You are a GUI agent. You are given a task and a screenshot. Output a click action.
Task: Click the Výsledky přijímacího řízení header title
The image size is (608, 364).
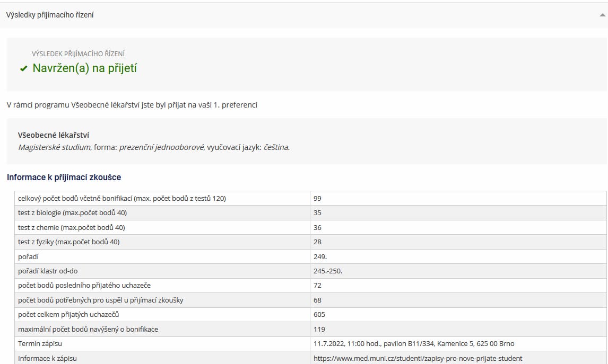[50, 15]
